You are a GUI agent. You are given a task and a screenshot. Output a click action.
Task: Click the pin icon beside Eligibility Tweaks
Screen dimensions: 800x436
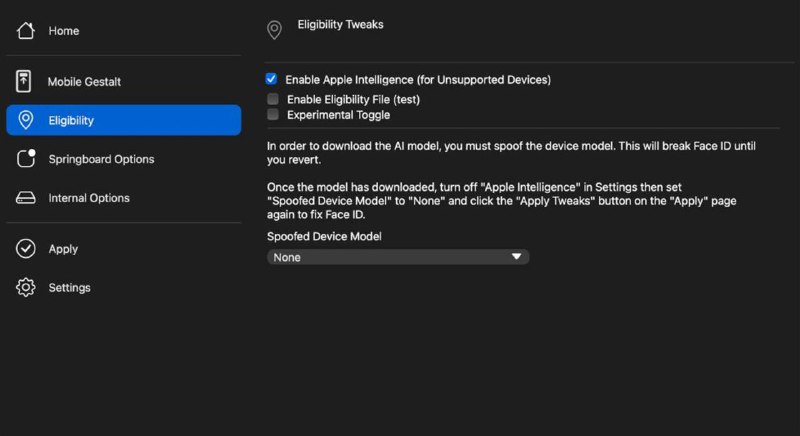[274, 30]
